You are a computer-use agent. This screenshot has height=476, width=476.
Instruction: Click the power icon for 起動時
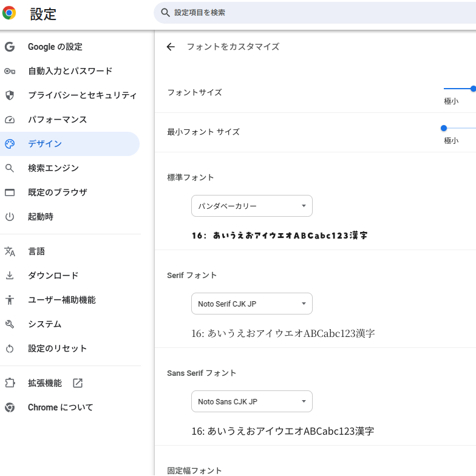pos(9,217)
